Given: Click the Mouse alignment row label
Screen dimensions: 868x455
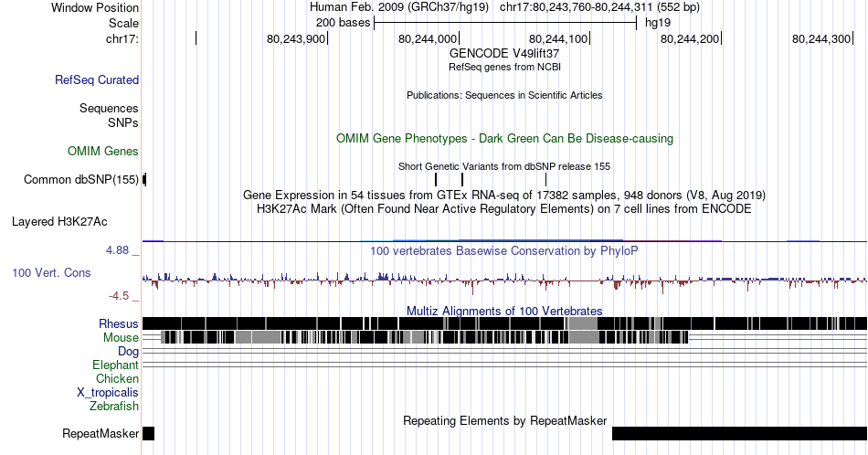Looking at the screenshot, I should click(121, 338).
